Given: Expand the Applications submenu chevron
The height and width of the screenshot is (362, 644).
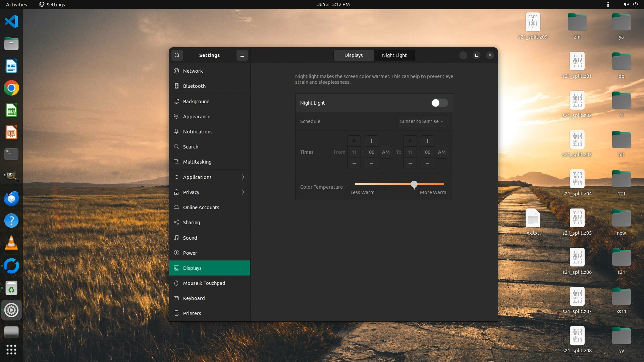Looking at the screenshot, I should pos(243,177).
